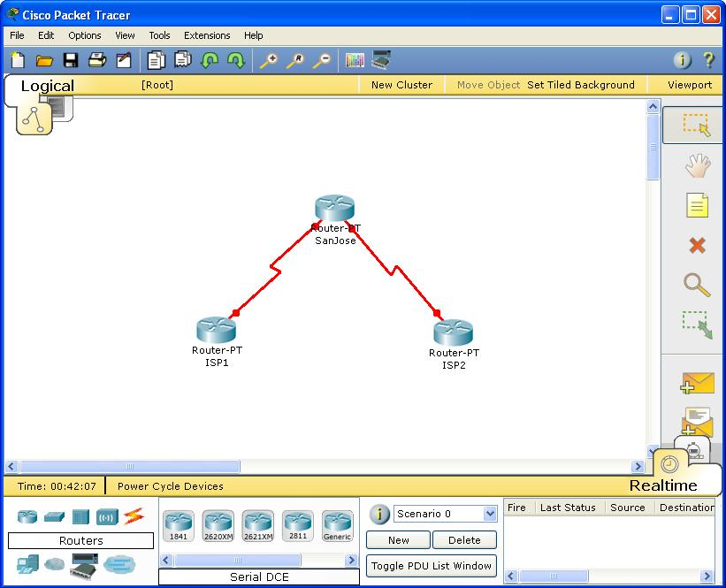Open the Options menu

coord(85,35)
